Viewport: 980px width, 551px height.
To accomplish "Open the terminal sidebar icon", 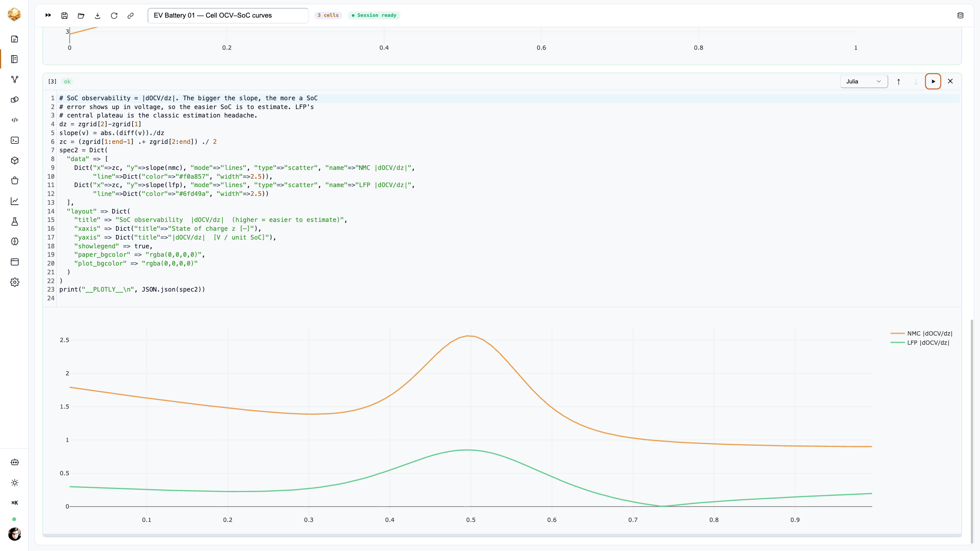I will [x=15, y=140].
